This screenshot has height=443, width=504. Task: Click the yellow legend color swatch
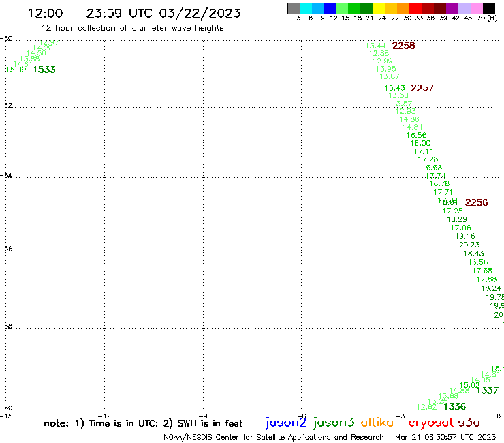pyautogui.click(x=379, y=9)
